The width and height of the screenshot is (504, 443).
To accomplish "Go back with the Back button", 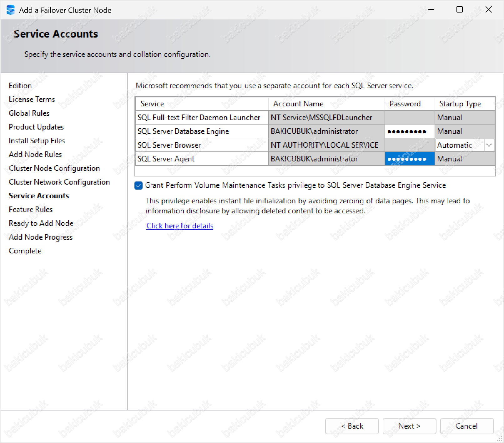I will point(352,426).
